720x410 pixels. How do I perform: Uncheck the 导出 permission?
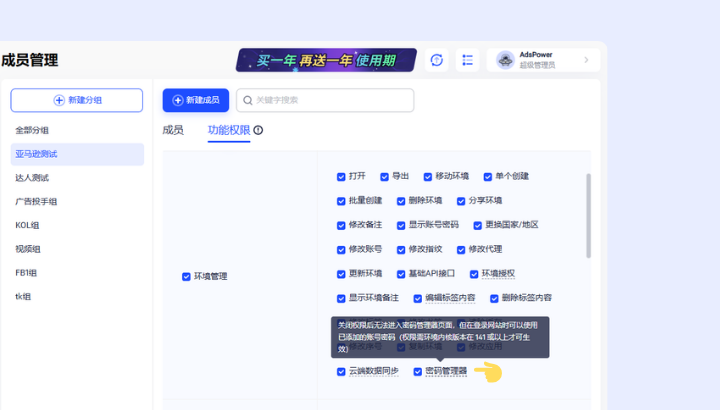[384, 177]
